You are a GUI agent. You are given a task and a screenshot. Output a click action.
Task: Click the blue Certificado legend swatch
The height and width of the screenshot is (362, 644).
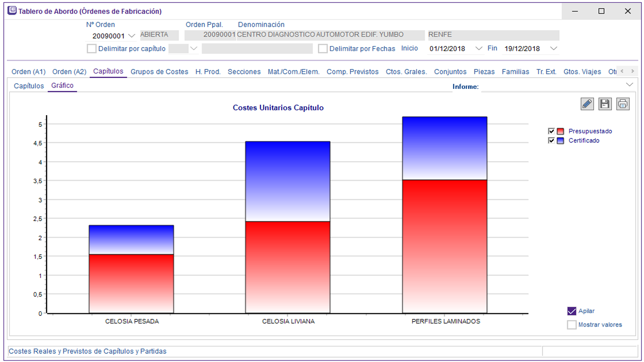pyautogui.click(x=561, y=140)
